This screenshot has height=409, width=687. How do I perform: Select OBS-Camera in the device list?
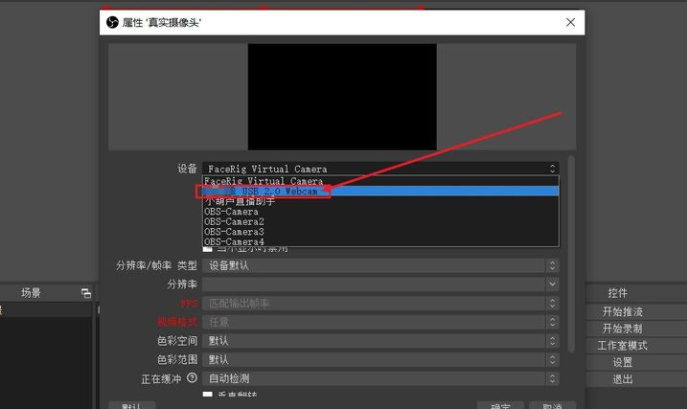(232, 212)
